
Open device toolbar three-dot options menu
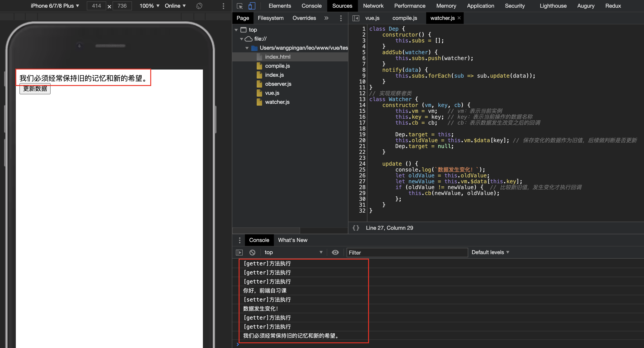click(x=223, y=6)
